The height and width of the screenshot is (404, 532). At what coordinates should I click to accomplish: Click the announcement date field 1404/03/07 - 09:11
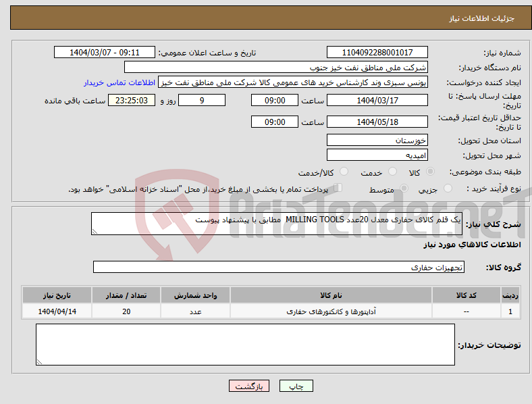click(105, 52)
